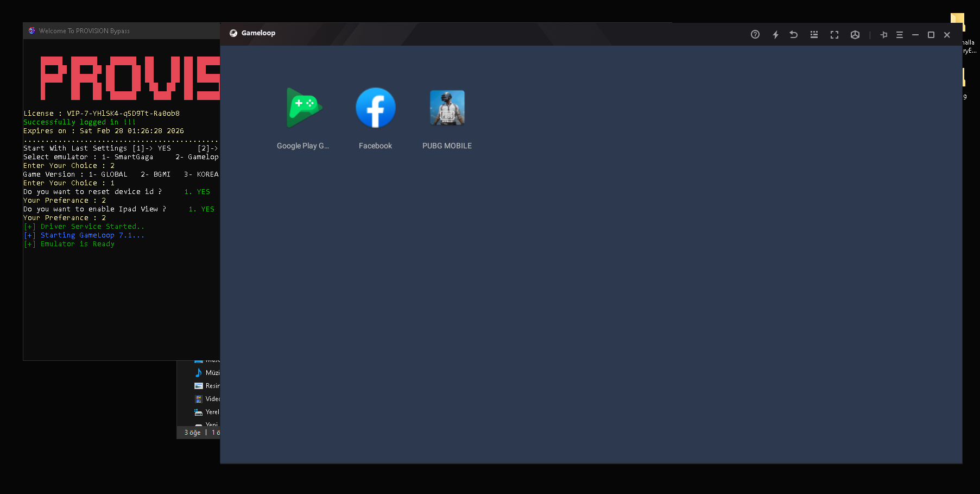The height and width of the screenshot is (494, 980).
Task: Select the Yerel Disk drive in sidebar
Action: [x=207, y=412]
